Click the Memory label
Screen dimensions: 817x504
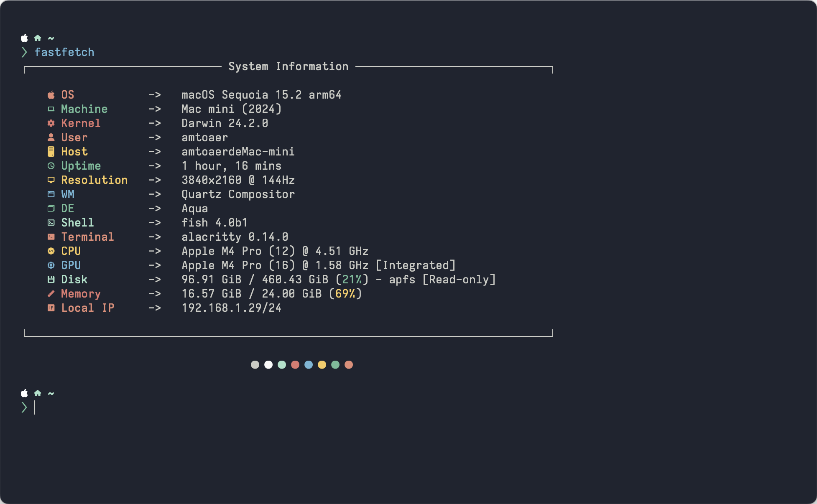tap(81, 294)
